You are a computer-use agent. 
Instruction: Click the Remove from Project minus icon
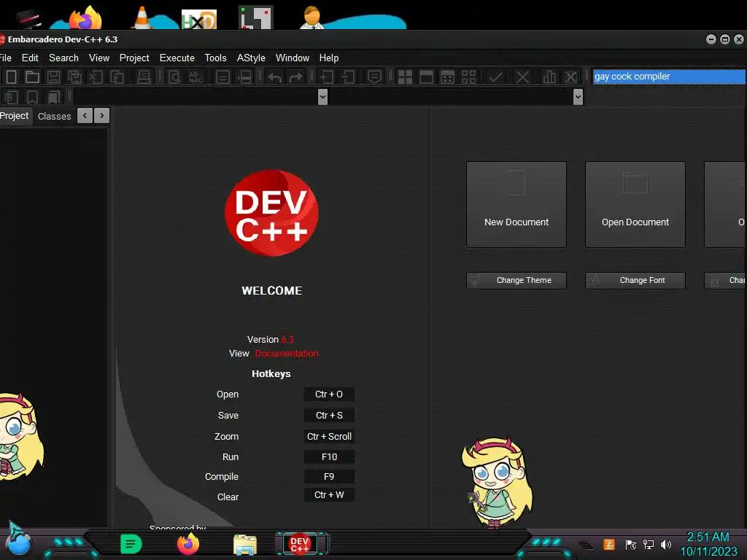tap(349, 77)
